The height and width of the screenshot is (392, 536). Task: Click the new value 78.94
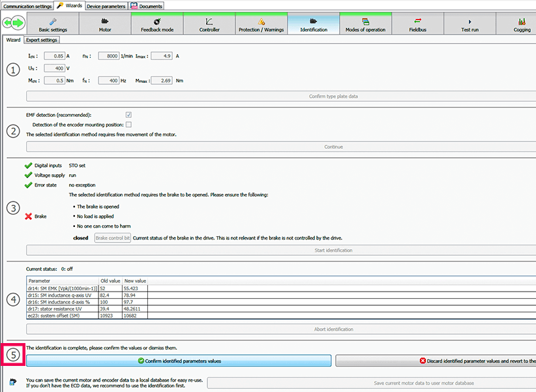(x=130, y=295)
